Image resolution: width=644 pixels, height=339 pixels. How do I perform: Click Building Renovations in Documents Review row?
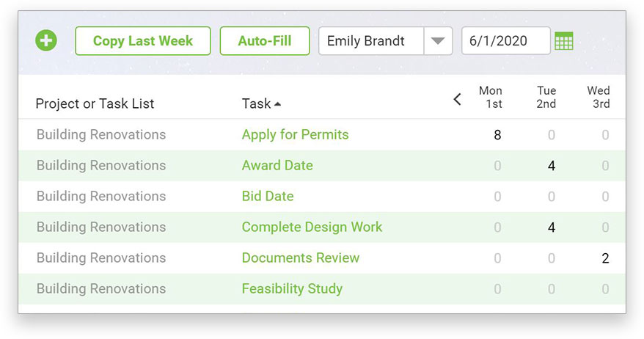[x=101, y=258]
